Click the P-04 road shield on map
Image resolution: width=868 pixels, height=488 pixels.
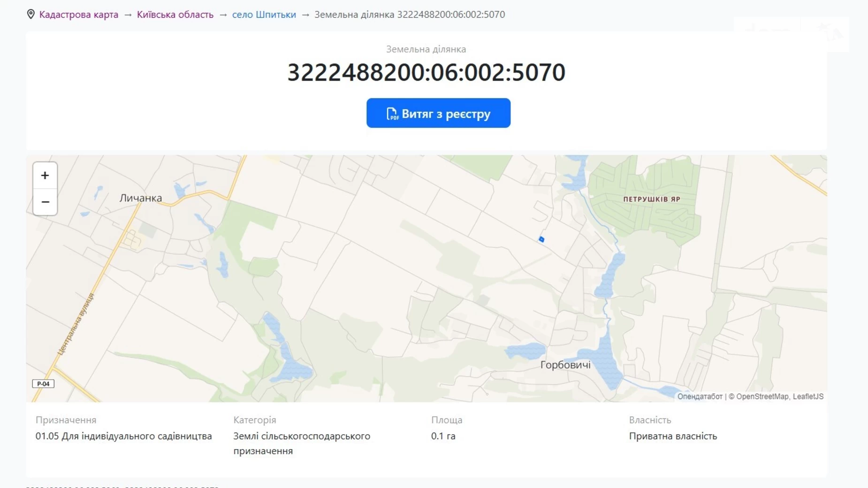(43, 384)
